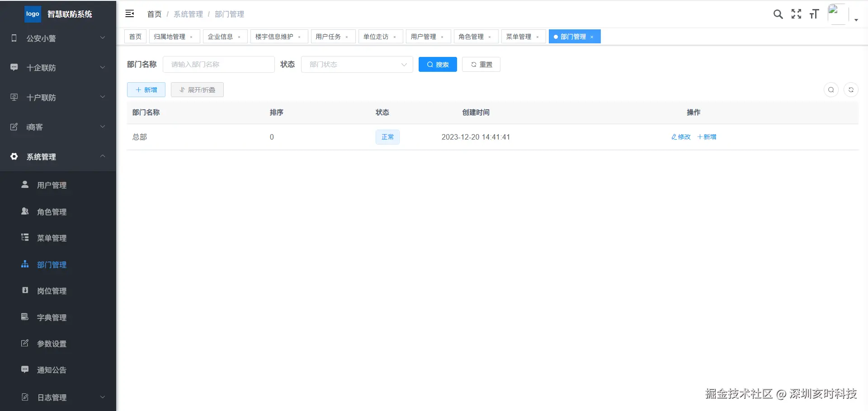Go to 首页 via the breadcrumb
The image size is (868, 411).
[154, 14]
